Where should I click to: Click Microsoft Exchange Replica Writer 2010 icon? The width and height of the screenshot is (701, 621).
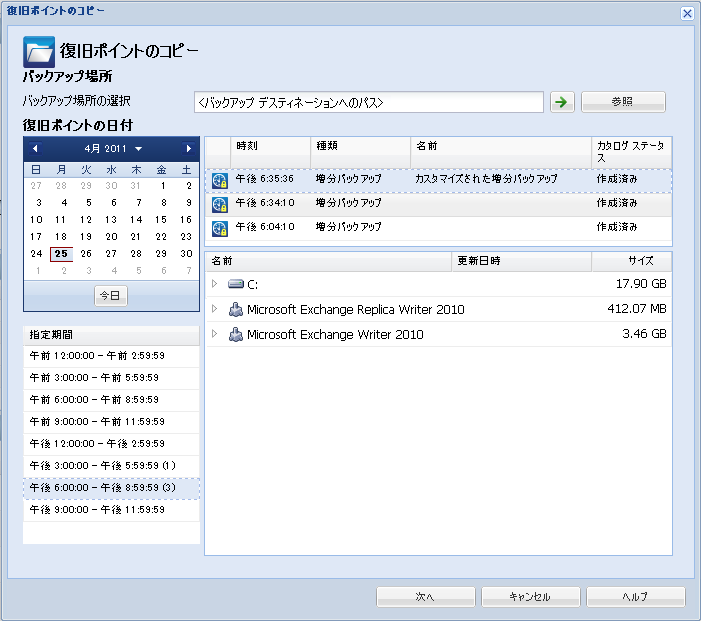point(235,310)
